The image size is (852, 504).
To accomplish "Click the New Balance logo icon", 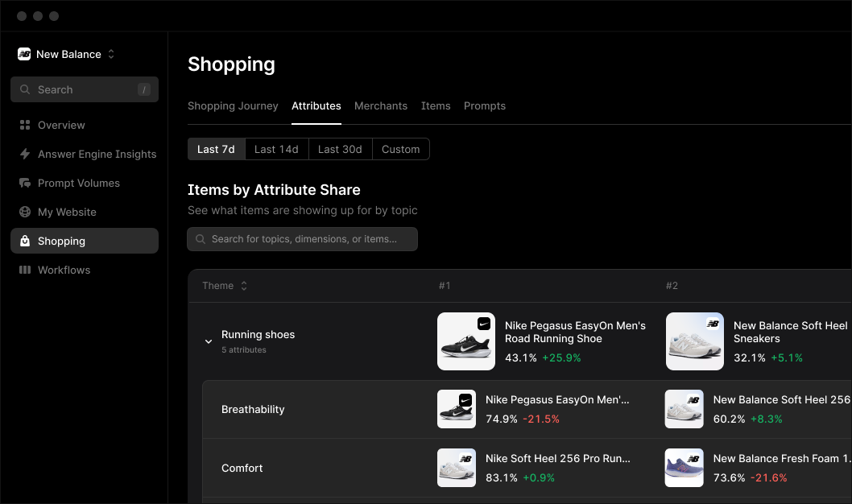I will point(24,54).
